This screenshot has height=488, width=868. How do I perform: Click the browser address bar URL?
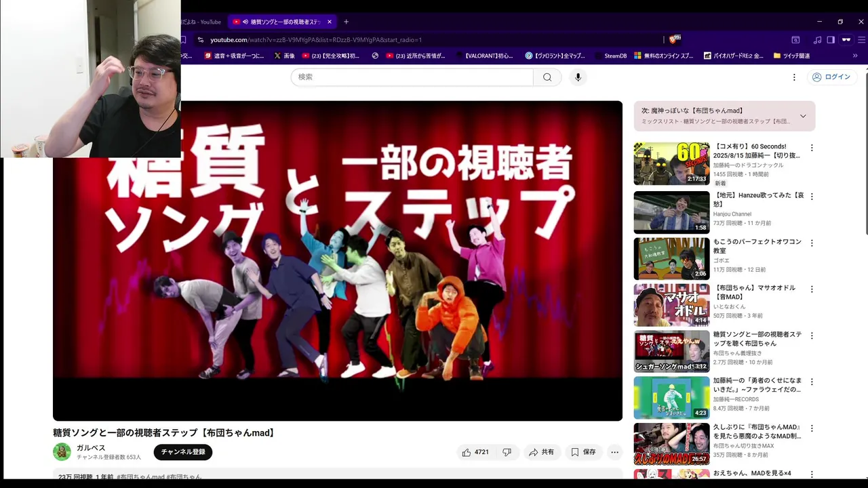pyautogui.click(x=316, y=40)
